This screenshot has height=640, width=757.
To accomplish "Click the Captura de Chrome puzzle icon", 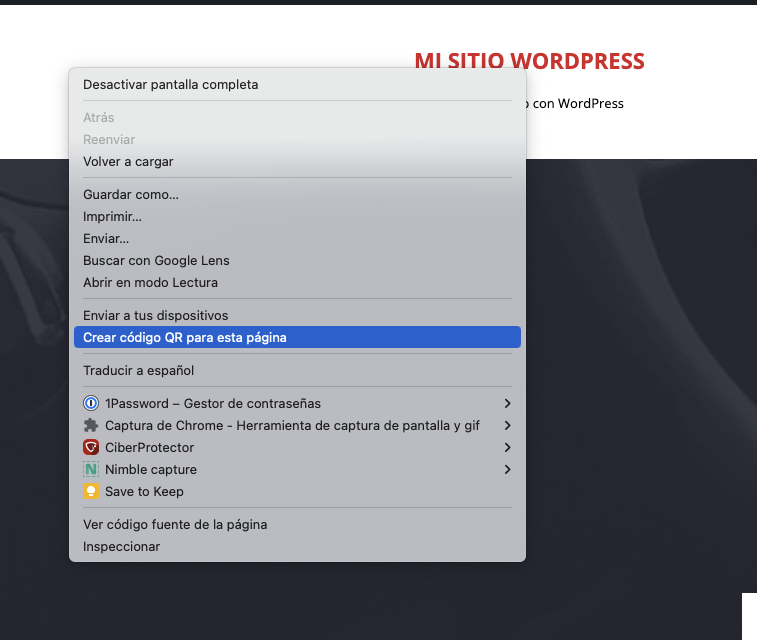I will point(91,425).
